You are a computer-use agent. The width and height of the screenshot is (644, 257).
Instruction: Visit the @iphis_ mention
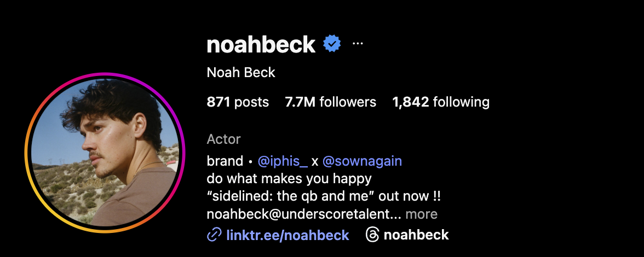(x=282, y=161)
